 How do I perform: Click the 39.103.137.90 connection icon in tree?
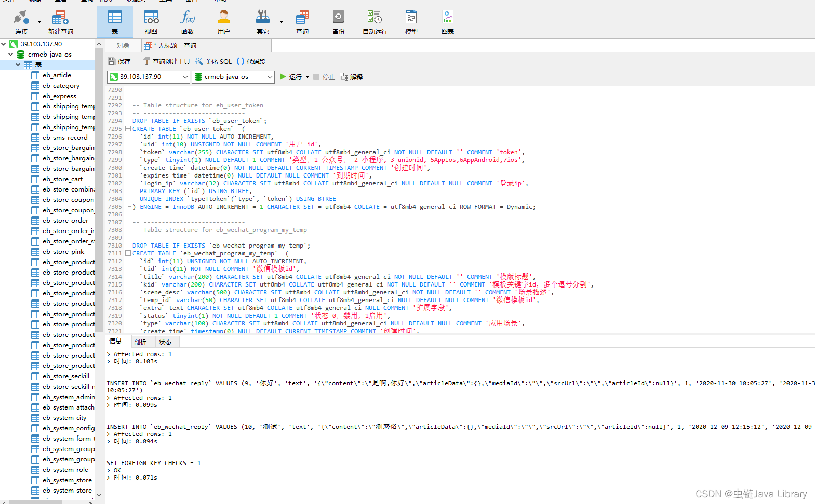(x=14, y=44)
